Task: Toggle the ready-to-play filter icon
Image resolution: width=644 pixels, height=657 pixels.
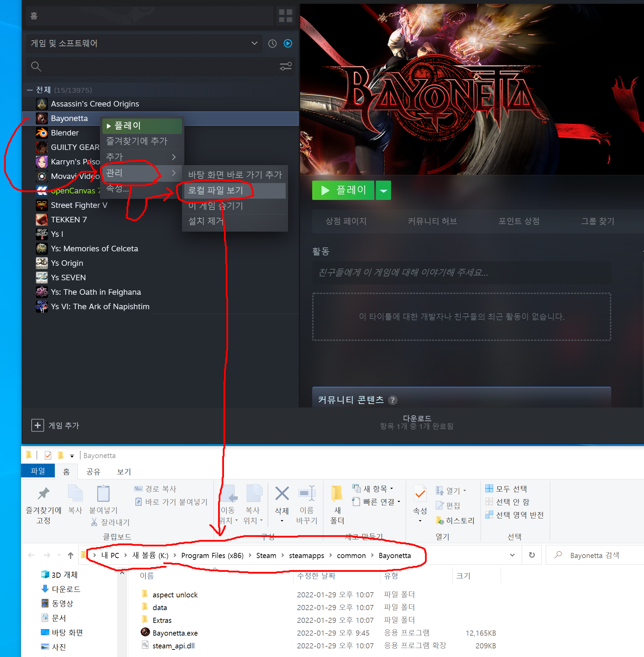Action: 288,43
